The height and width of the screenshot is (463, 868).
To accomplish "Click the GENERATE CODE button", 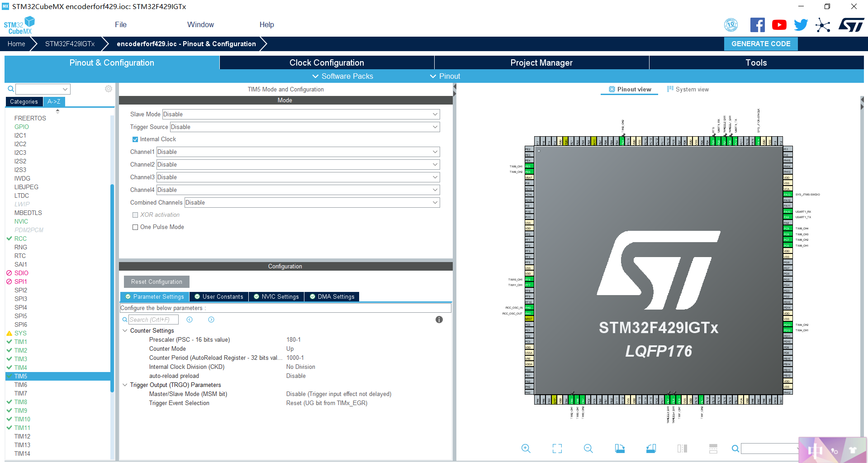I will [x=761, y=44].
